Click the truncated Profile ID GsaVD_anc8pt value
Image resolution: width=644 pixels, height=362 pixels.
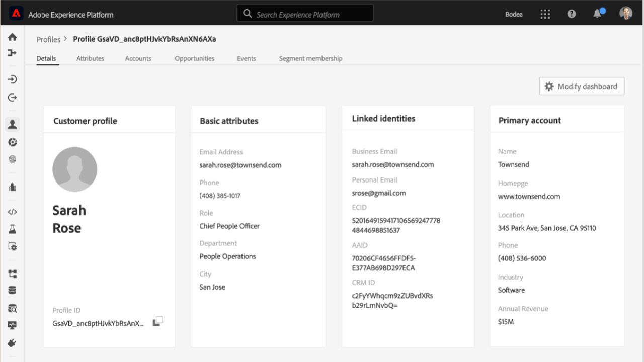click(x=98, y=323)
